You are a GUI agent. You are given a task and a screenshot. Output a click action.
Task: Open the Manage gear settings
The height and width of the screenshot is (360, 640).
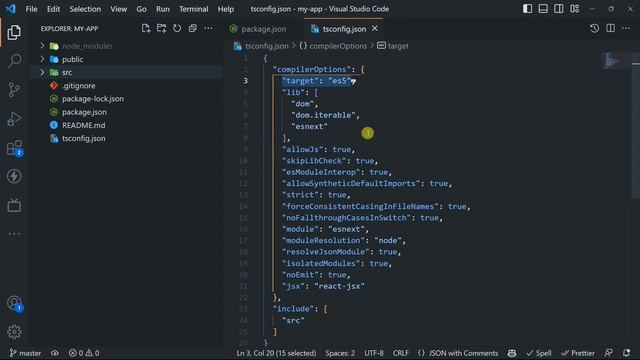14,332
